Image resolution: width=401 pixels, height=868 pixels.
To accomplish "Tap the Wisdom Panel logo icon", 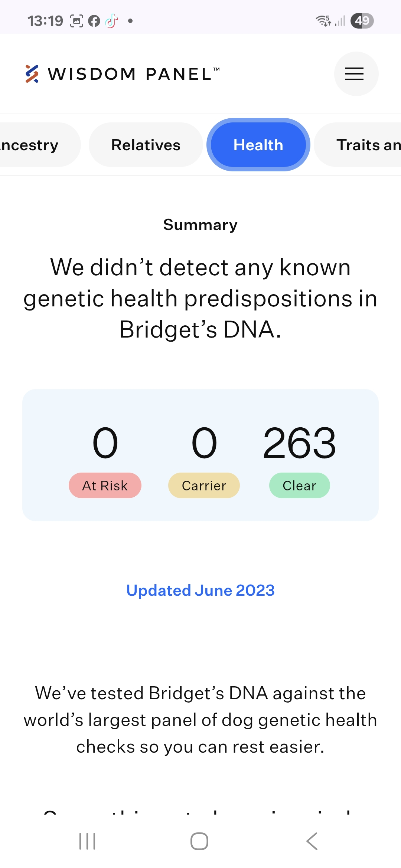I will [32, 74].
